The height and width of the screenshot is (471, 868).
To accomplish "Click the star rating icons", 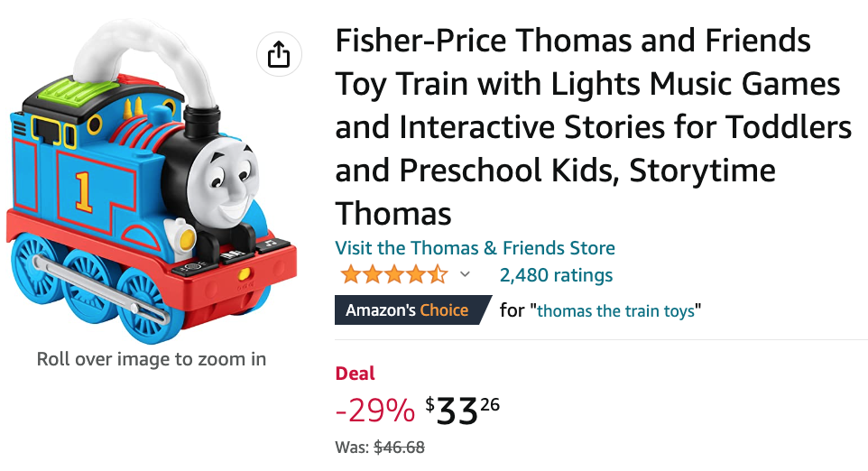I will (x=392, y=274).
